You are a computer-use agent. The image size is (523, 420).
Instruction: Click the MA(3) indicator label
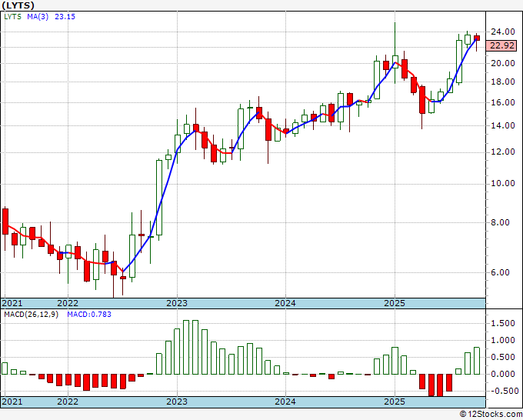(x=38, y=16)
